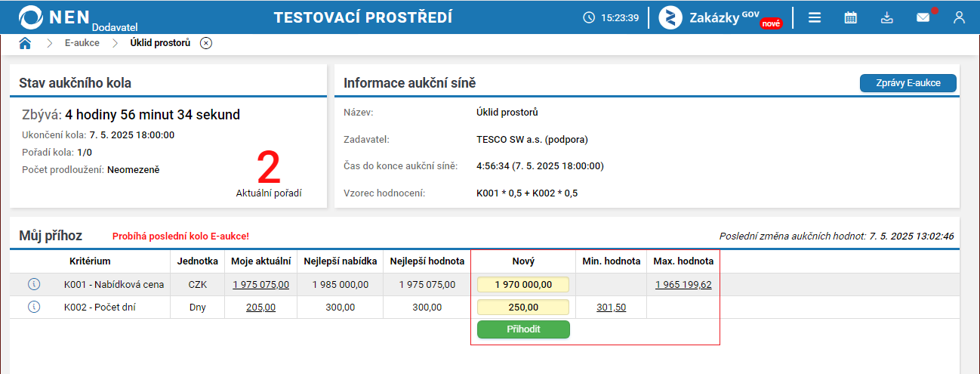The image size is (980, 374).
Task: Click the Počet prodloužení Neomezeně value
Action: [x=134, y=169]
